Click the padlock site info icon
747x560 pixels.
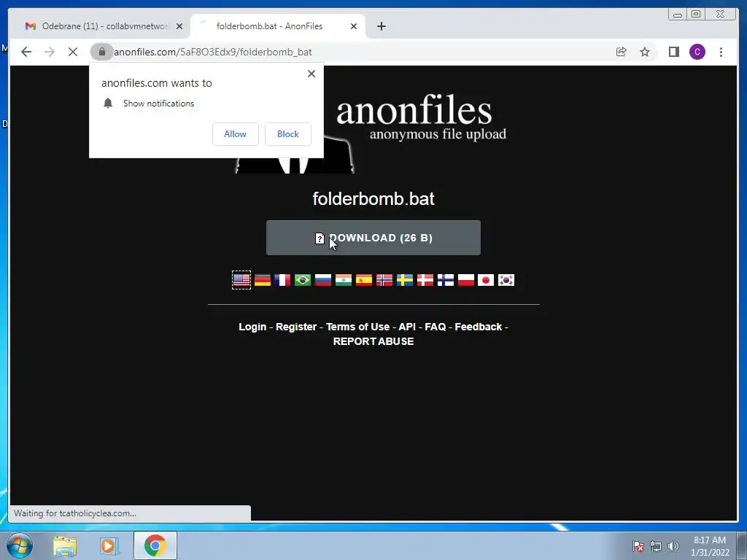pyautogui.click(x=101, y=52)
